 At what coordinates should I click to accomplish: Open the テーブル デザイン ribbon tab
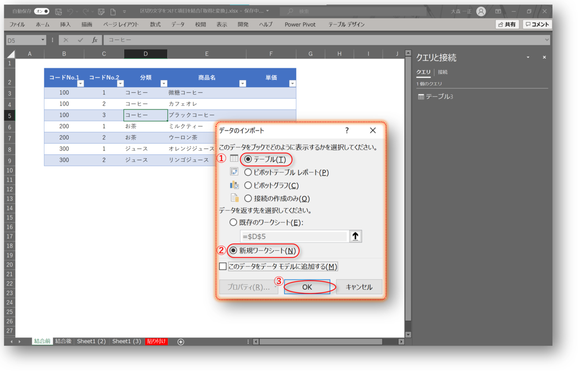346,24
